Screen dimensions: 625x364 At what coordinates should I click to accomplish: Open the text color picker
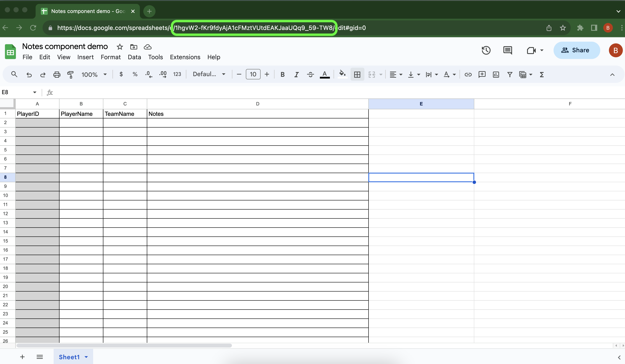coord(325,74)
